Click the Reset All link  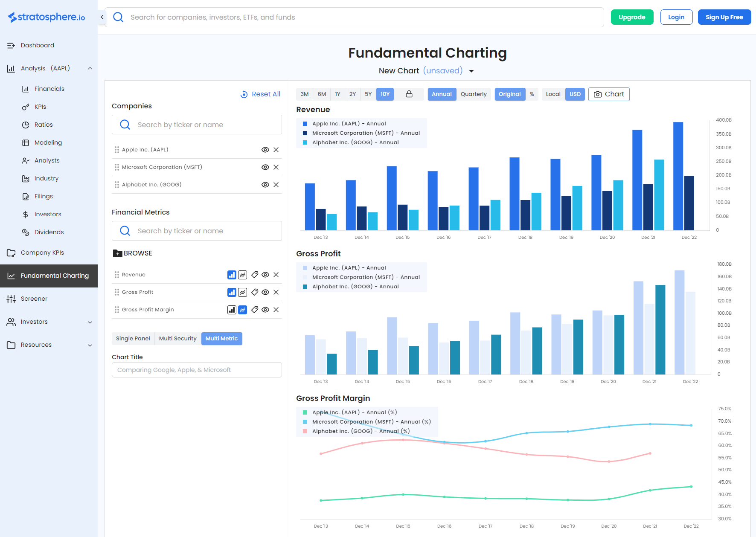[x=261, y=94]
